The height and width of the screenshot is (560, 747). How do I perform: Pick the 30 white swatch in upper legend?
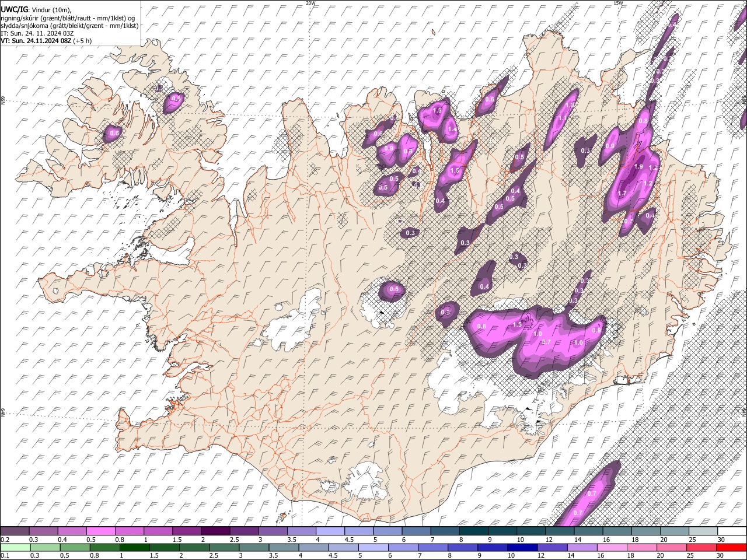click(732, 531)
